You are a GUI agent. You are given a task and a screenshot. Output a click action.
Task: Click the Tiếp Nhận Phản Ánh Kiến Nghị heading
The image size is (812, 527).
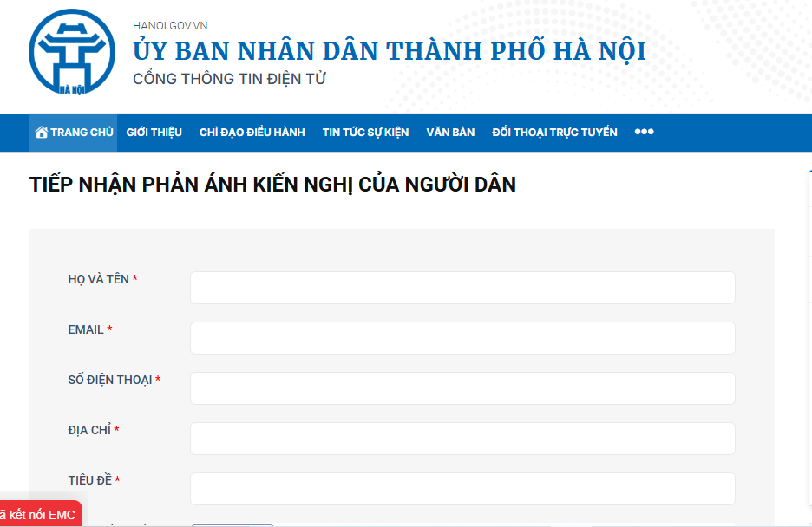(x=272, y=185)
